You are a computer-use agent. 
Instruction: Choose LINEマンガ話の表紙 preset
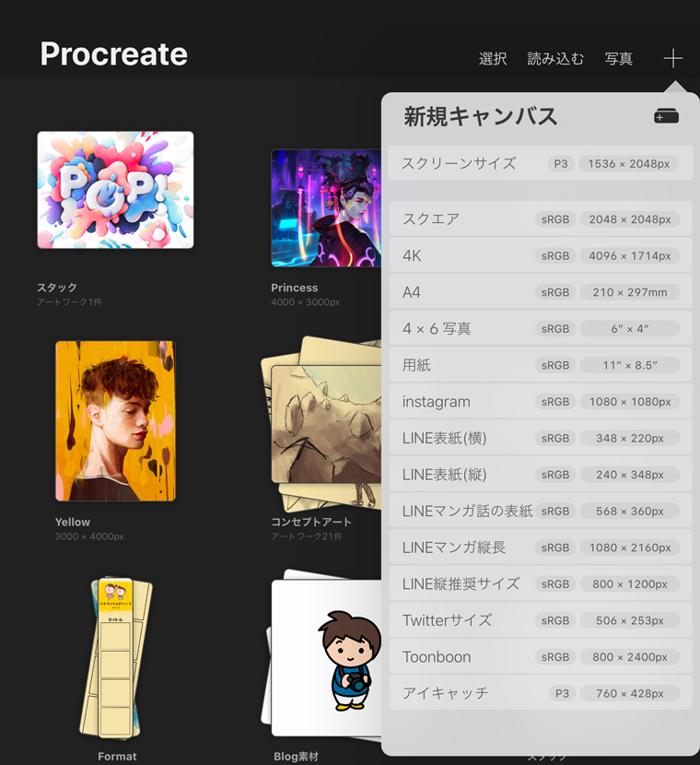pyautogui.click(x=541, y=511)
